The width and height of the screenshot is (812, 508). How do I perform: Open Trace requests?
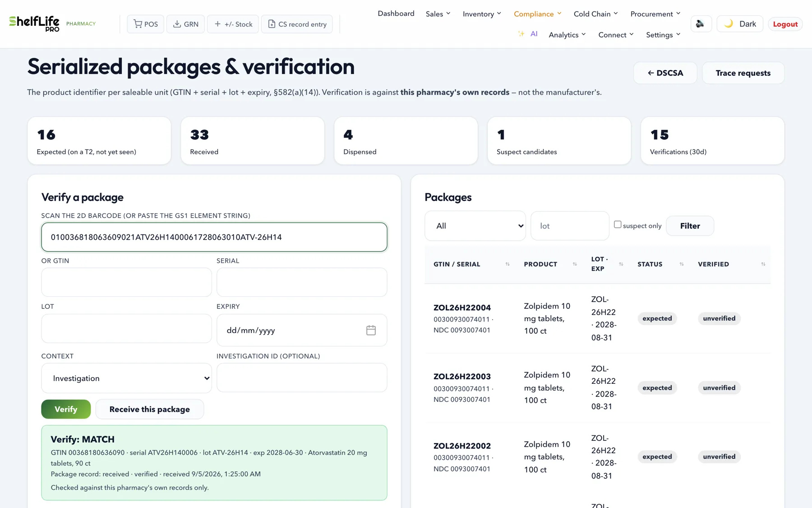(743, 73)
